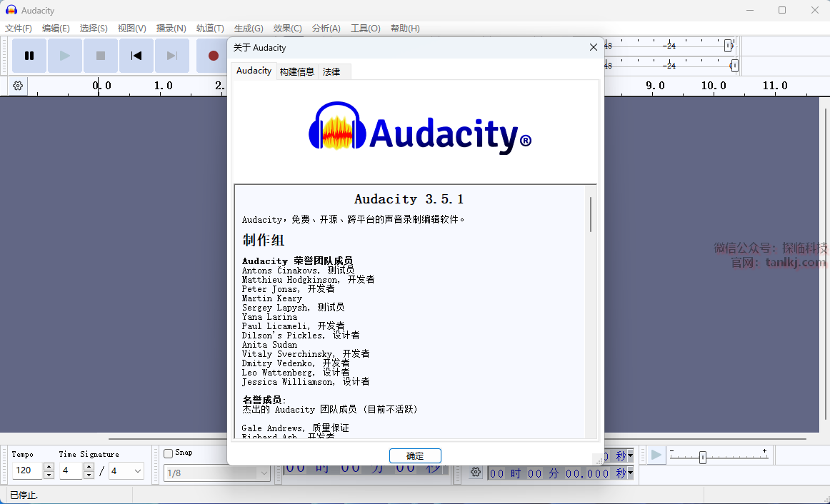Switch to the 法律 tab
The image size is (830, 504).
coord(331,71)
